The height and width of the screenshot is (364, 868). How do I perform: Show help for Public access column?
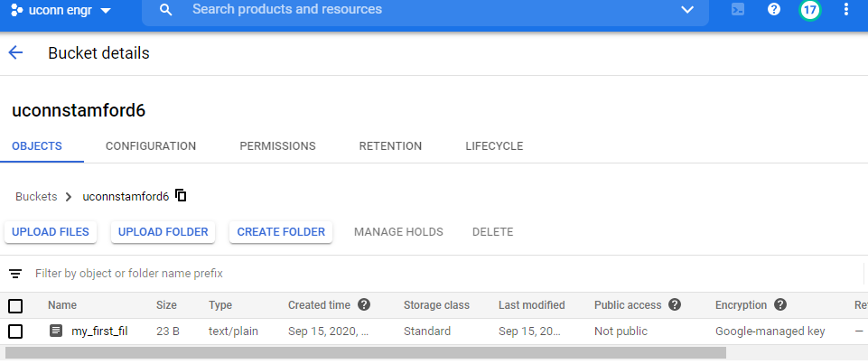click(x=674, y=304)
